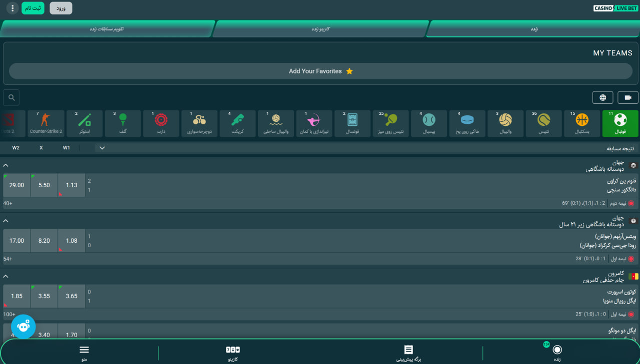Collapse the under-21 club friendlies section
The image size is (640, 364).
click(x=6, y=221)
